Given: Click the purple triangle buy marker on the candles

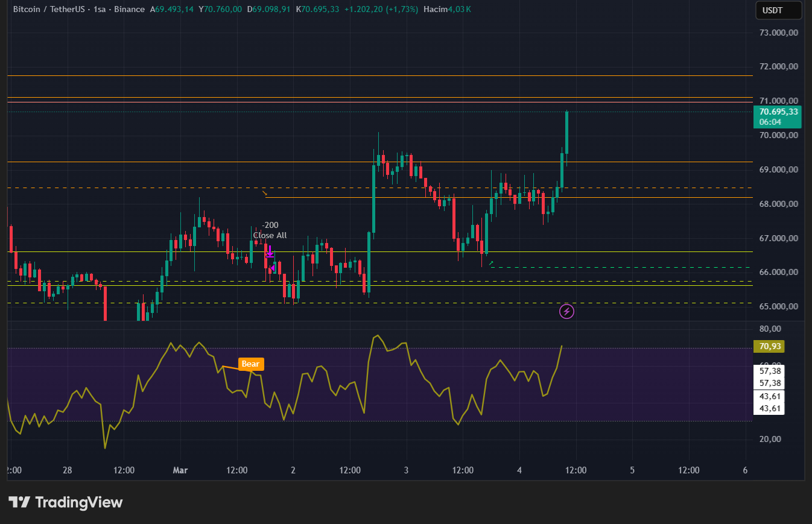Looking at the screenshot, I should click(272, 268).
